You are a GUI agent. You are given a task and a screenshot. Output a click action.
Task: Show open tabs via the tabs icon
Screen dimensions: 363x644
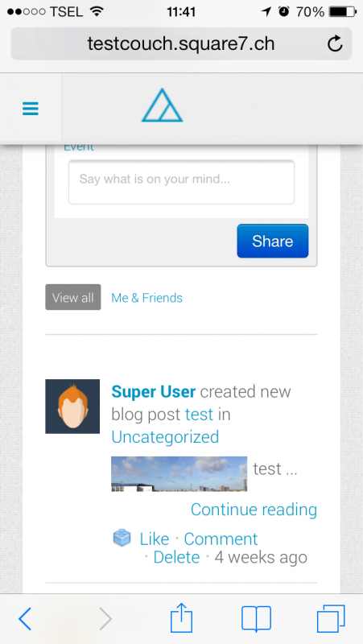pyautogui.click(x=331, y=618)
